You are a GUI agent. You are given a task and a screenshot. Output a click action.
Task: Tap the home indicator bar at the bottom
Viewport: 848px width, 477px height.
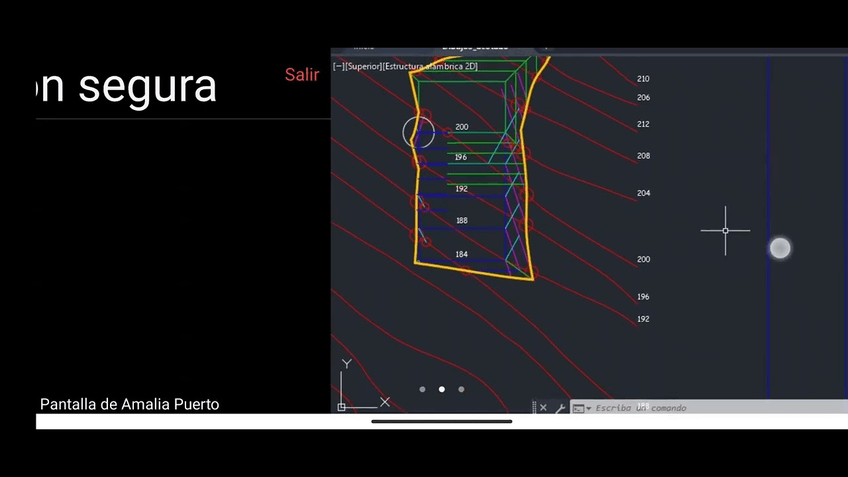[x=441, y=421]
